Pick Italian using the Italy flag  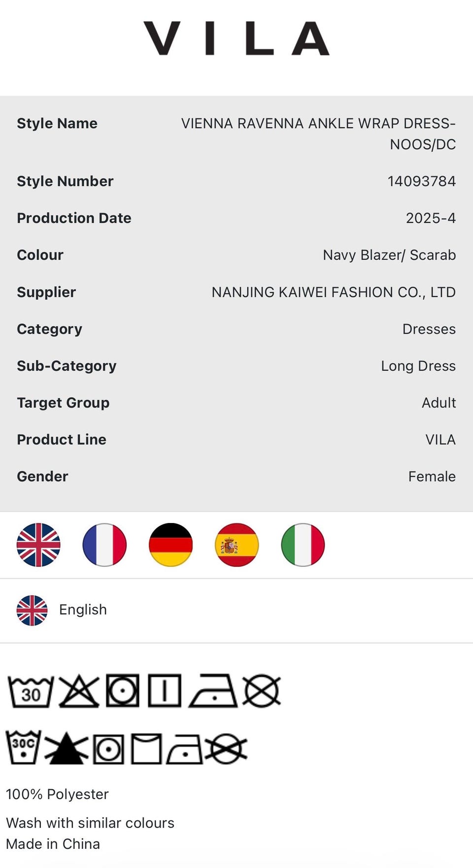(x=303, y=545)
